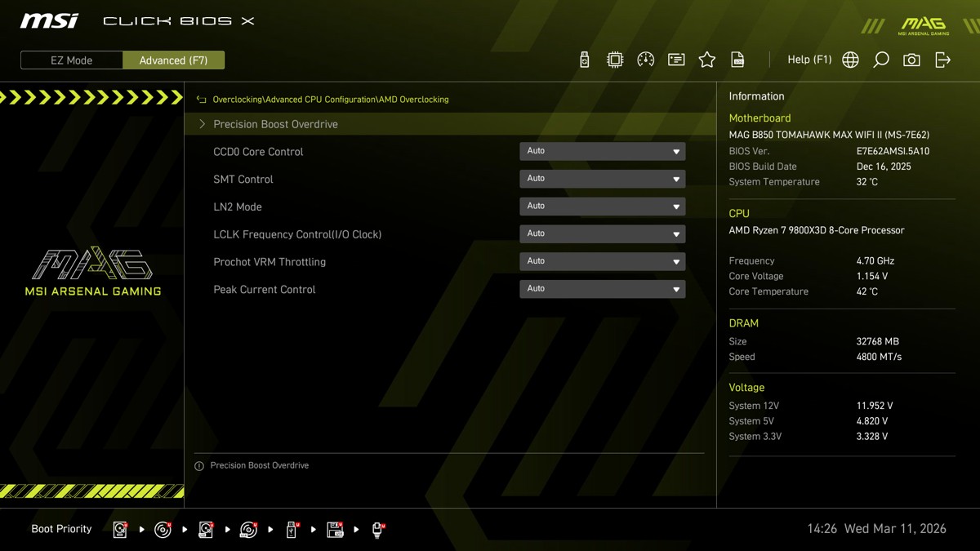Click the Favorites star icon
This screenshot has height=551, width=980.
tap(707, 60)
